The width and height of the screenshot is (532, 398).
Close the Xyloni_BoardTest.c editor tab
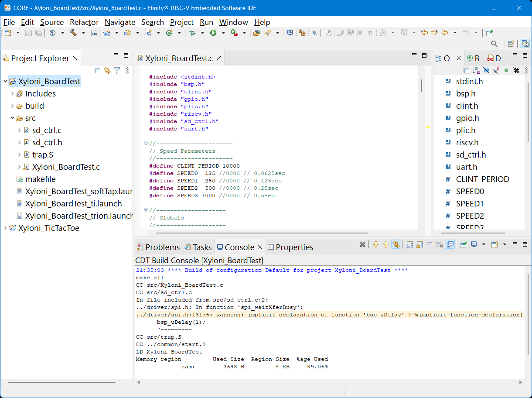[218, 58]
